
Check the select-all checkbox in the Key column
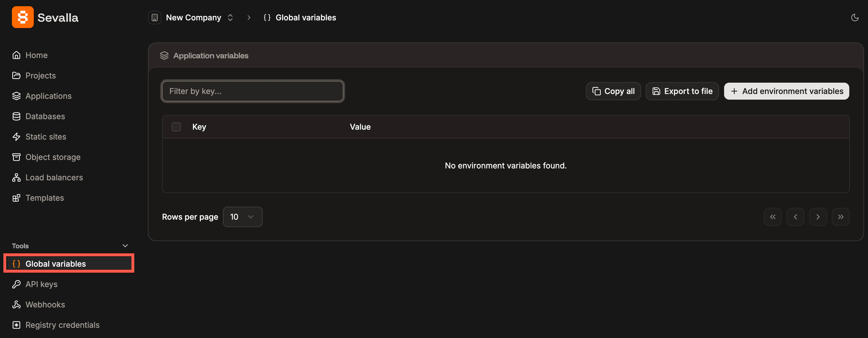(176, 127)
